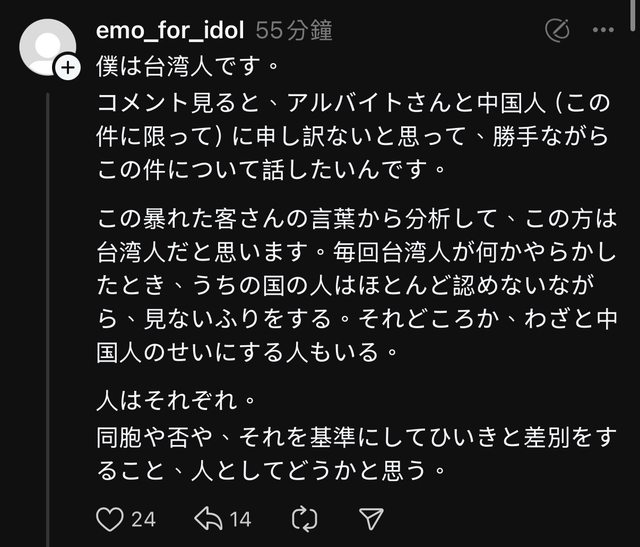This screenshot has width=640, height=547.
Task: Share the post via paper plane icon
Action: (x=370, y=517)
